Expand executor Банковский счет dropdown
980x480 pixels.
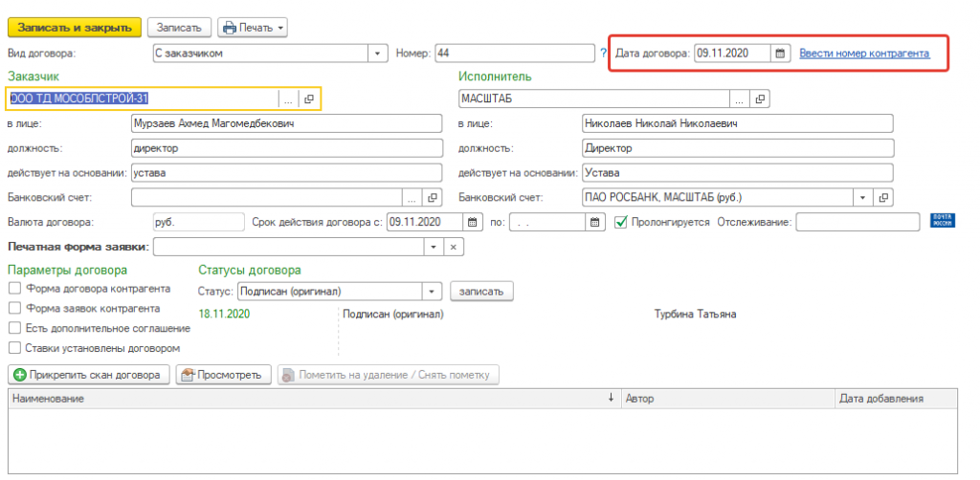[x=863, y=198]
